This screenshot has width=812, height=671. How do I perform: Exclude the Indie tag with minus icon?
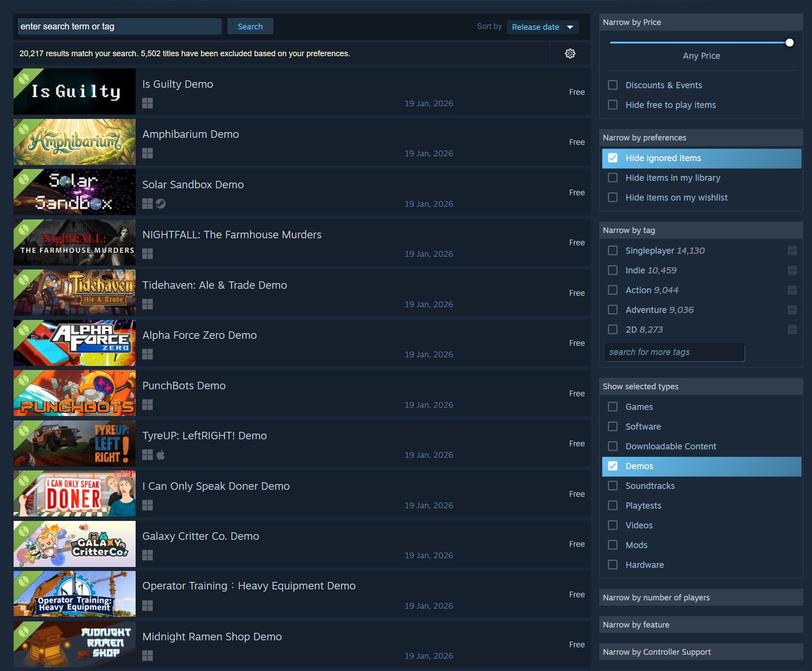792,270
